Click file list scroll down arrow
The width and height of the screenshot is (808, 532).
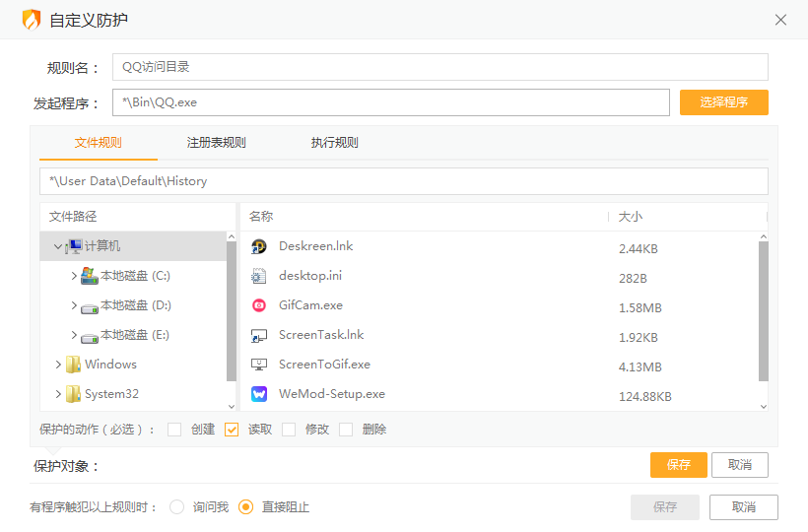point(764,406)
